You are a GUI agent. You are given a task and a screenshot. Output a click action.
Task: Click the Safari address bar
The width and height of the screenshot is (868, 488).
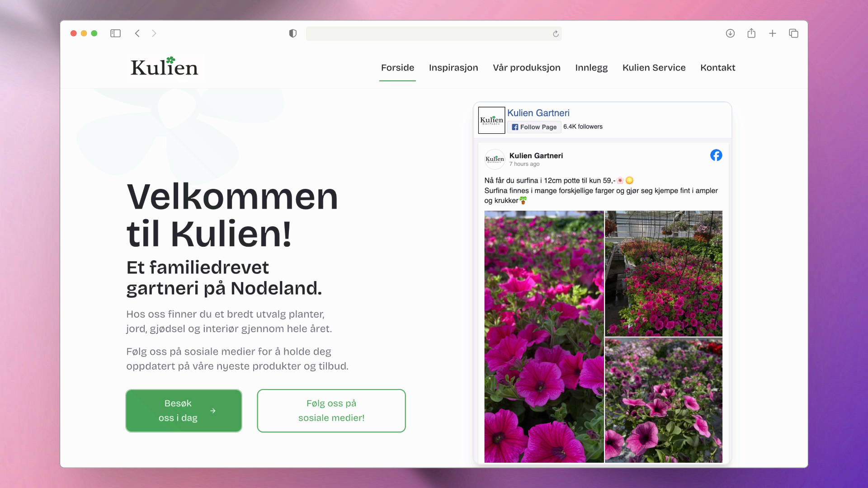(434, 34)
